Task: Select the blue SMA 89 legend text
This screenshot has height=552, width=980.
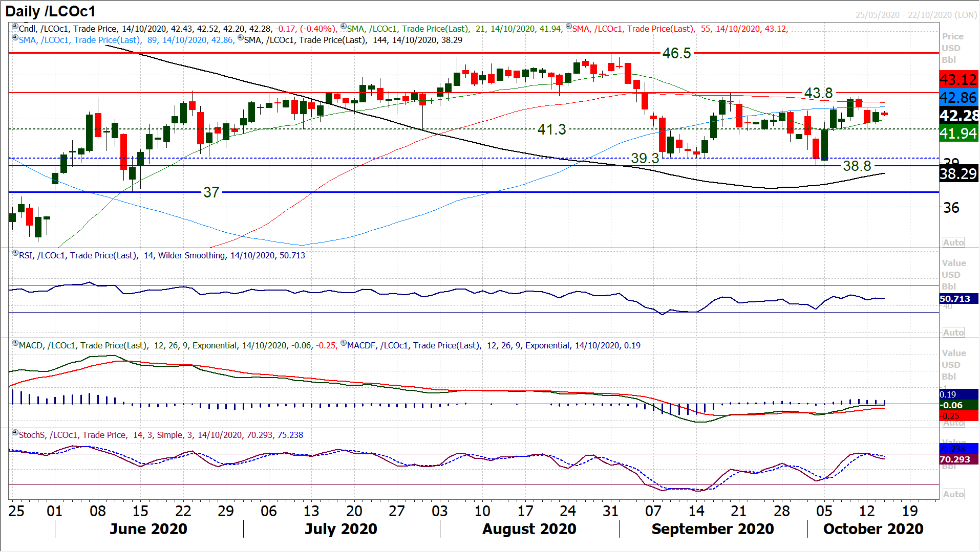Action: [127, 40]
